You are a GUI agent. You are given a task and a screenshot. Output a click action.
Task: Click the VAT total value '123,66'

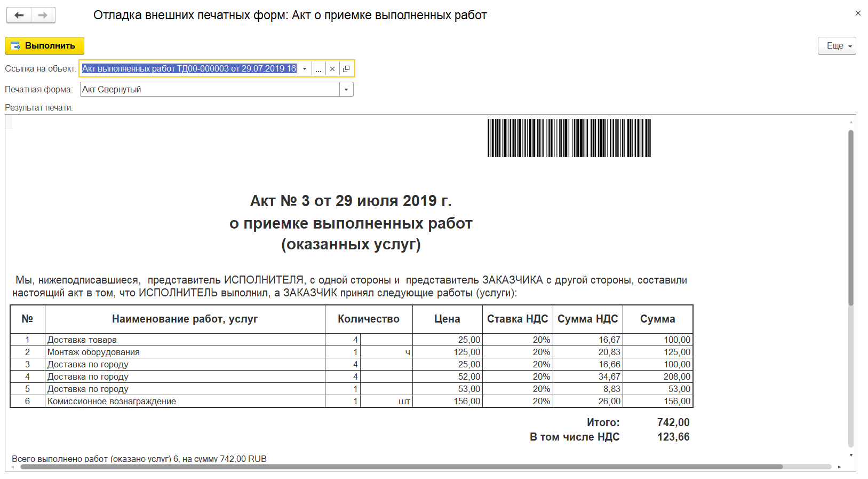(673, 437)
